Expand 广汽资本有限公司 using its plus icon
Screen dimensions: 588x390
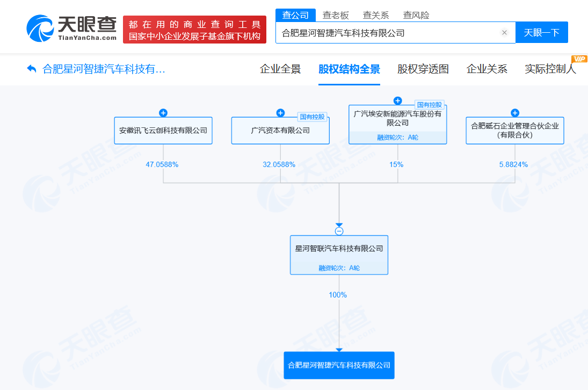[x=280, y=113]
